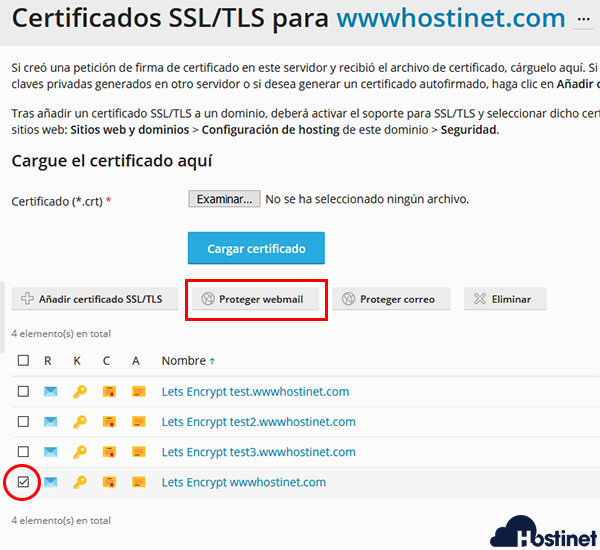600x550 pixels.
Task: Click Añadir certificado SSL/TLS button
Action: pyautogui.click(x=95, y=299)
